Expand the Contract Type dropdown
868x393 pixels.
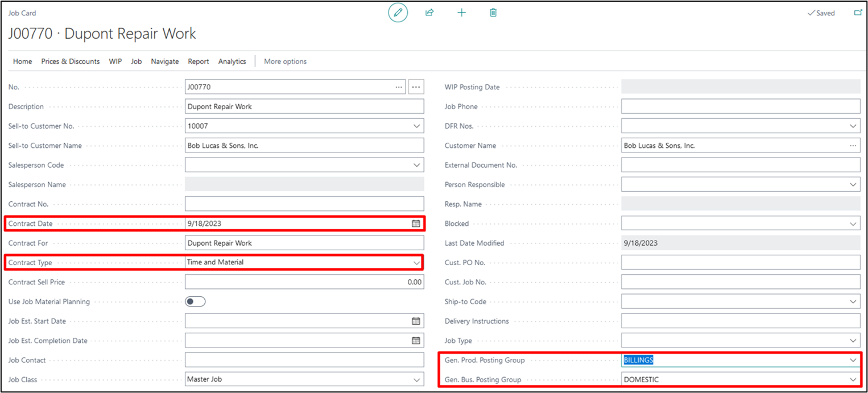416,262
